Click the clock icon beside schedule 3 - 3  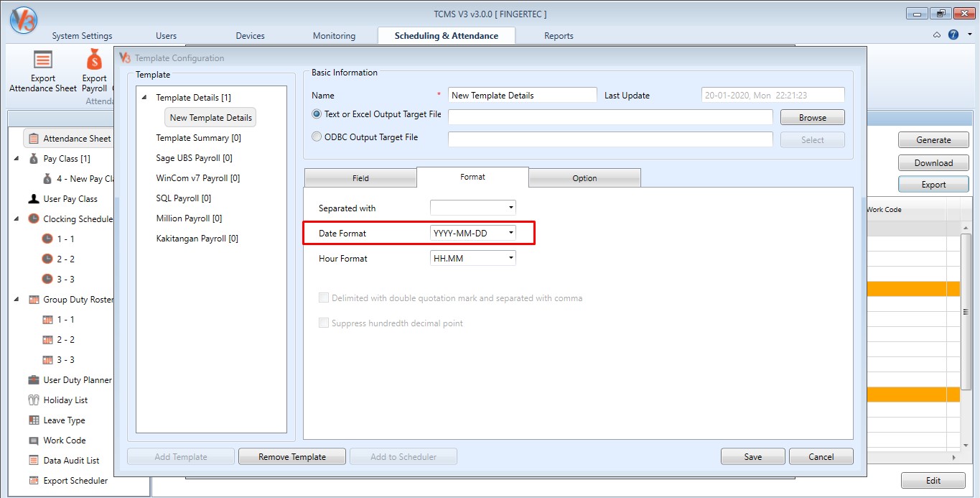point(47,279)
